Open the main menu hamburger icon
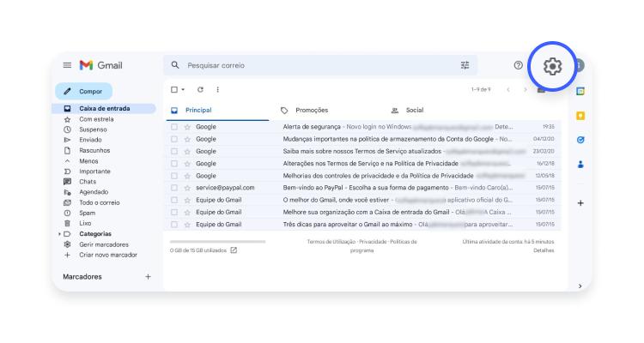 (x=67, y=65)
